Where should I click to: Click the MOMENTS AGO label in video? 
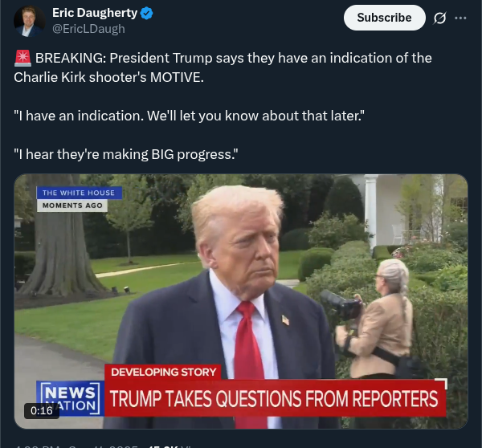[72, 206]
